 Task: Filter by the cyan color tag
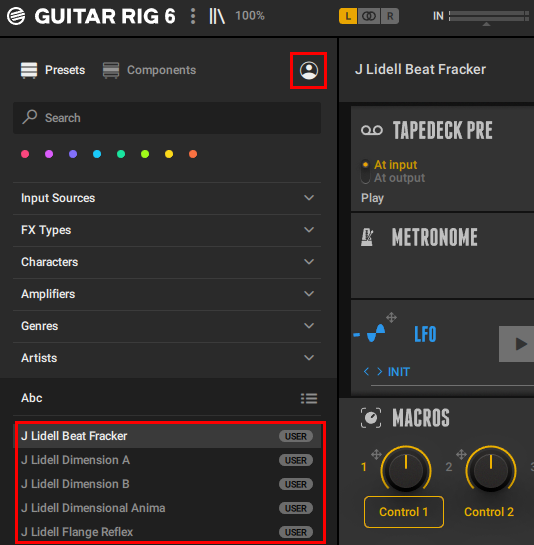[x=97, y=154]
